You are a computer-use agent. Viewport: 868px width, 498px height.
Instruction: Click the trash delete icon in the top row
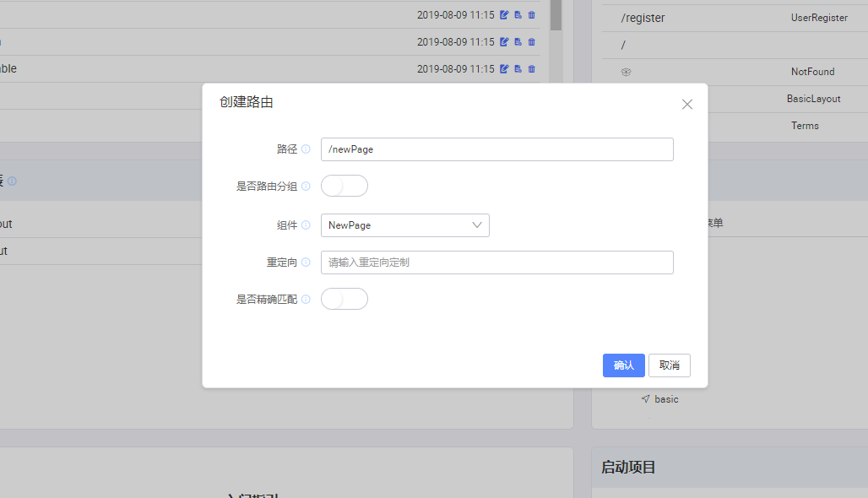click(530, 14)
